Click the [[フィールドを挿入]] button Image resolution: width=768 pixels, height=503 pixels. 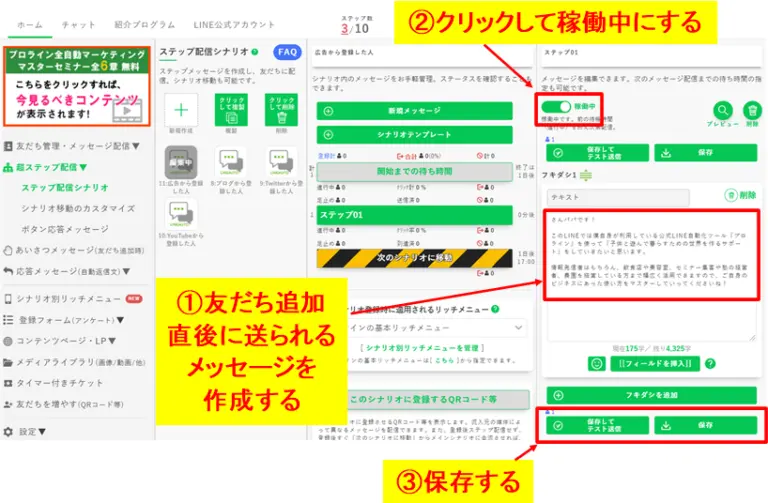655,363
